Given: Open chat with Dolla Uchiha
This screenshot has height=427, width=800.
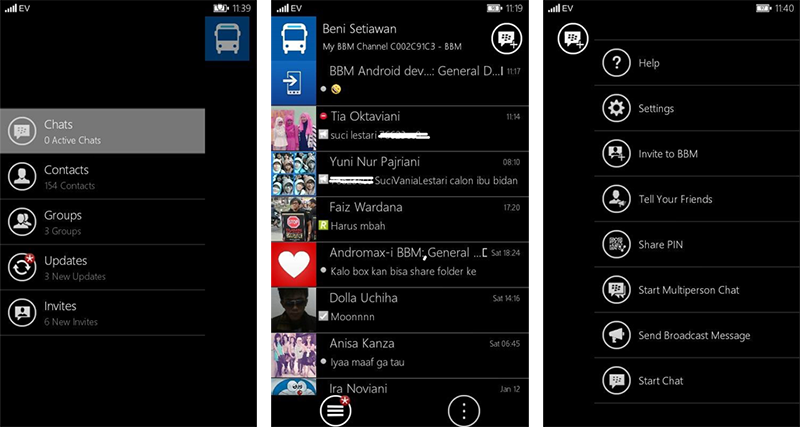Looking at the screenshot, I should (x=400, y=310).
